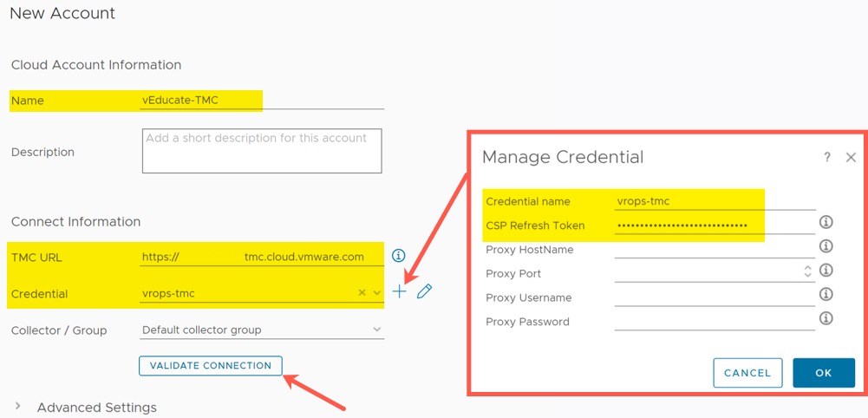This screenshot has width=868, height=418.
Task: Click the 'Connect Information' heading
Action: click(x=75, y=221)
